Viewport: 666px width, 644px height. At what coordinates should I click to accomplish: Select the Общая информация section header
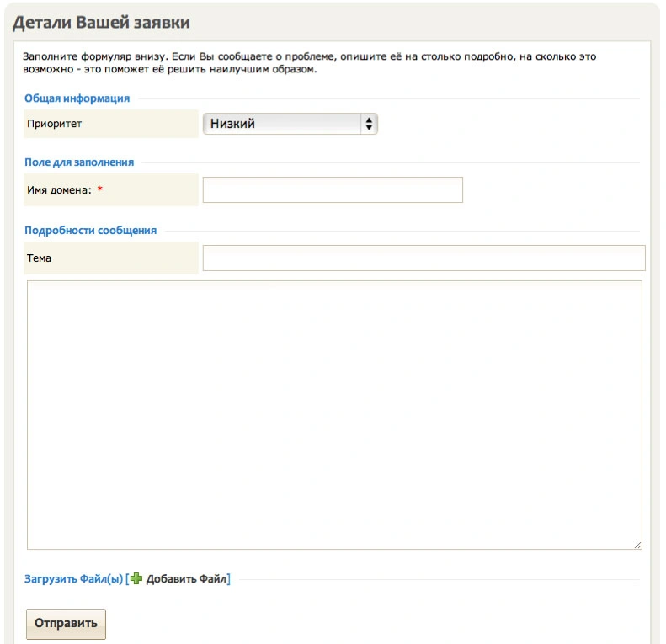click(77, 98)
